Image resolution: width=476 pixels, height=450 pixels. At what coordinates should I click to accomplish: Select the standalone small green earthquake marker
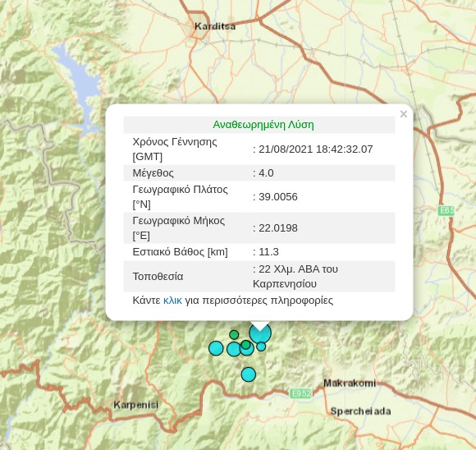click(x=234, y=335)
